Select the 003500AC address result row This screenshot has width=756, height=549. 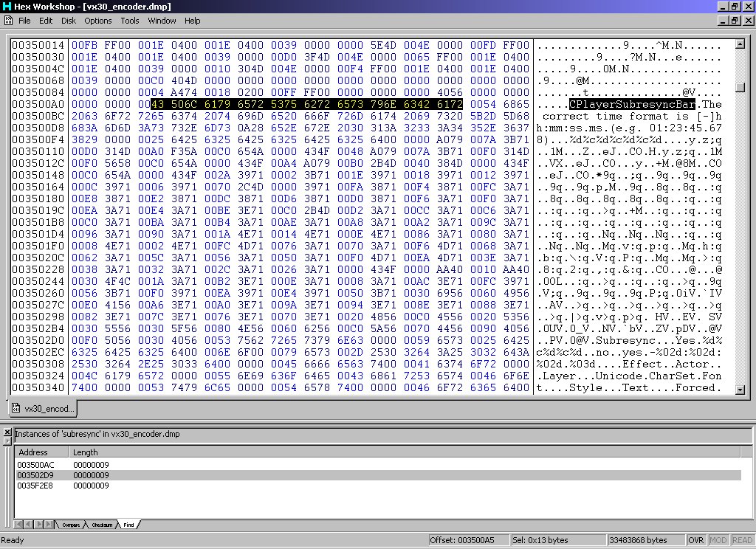point(379,465)
